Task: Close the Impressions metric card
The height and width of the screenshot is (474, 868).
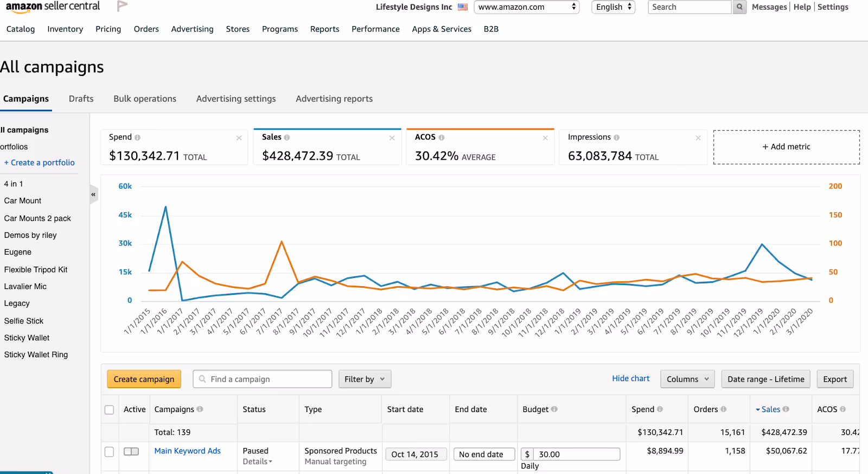Action: pyautogui.click(x=698, y=138)
